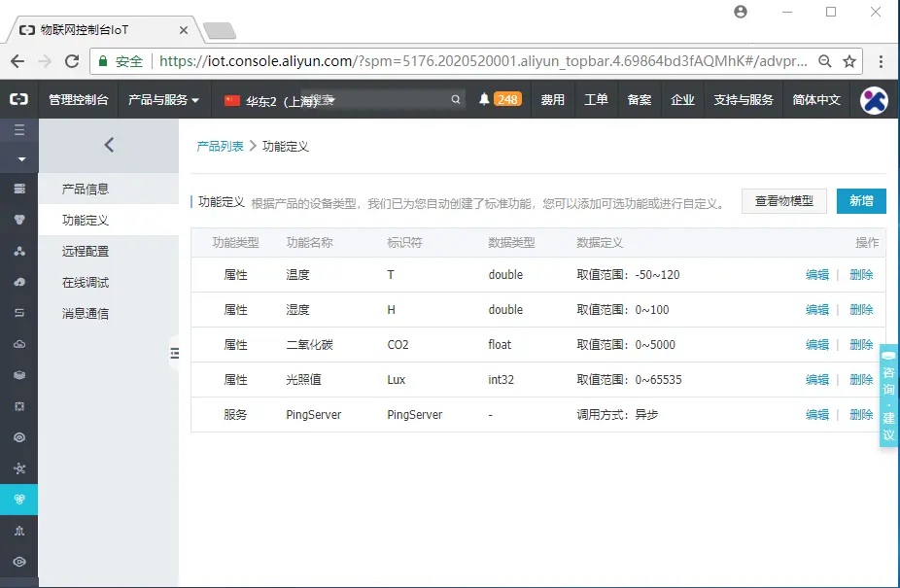Click the 新增 button

click(x=861, y=201)
